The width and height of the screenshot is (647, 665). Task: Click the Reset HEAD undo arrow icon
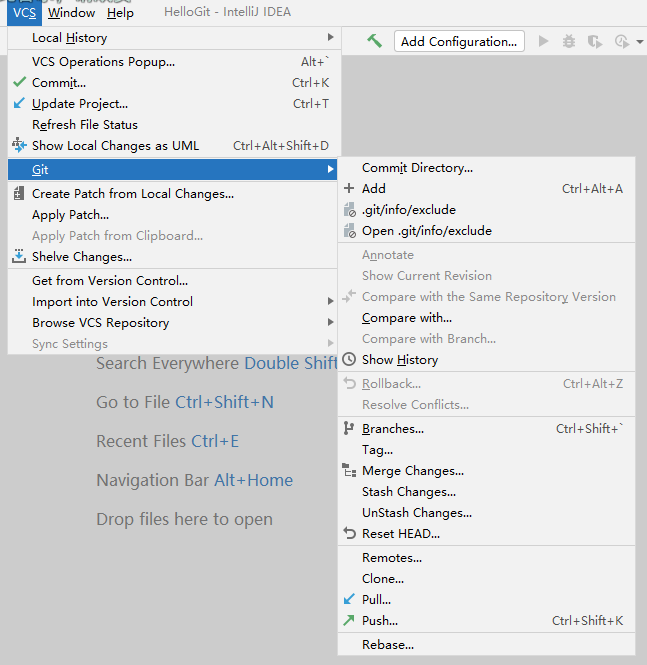pyautogui.click(x=349, y=533)
